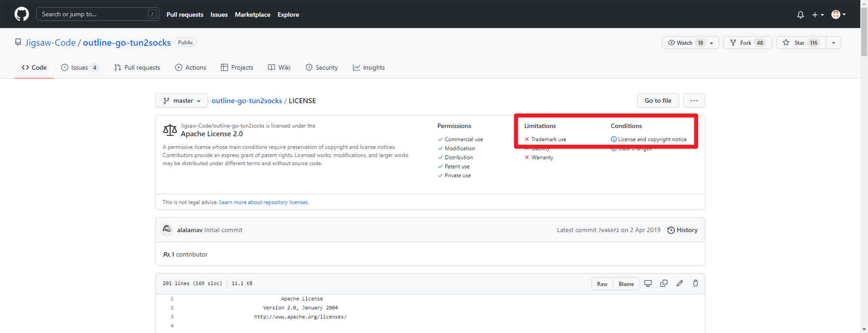Open the plus create-new dropdown
868x333 pixels.
tap(818, 15)
